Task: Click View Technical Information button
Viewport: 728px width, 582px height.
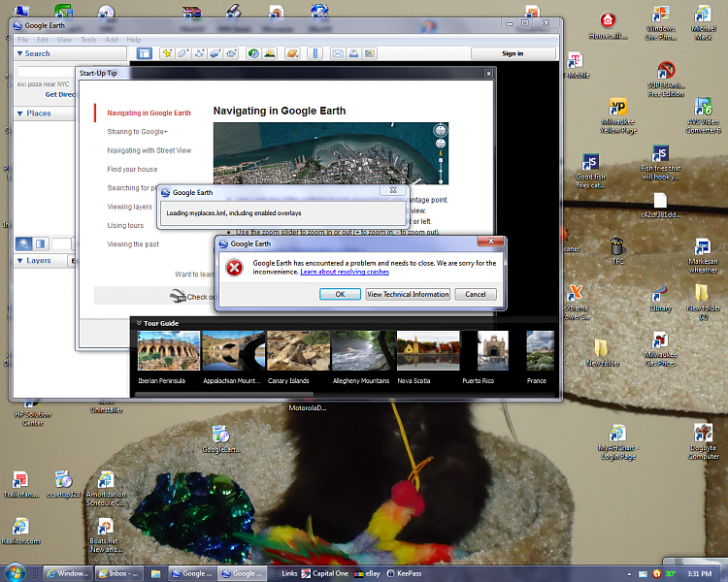Action: click(408, 294)
